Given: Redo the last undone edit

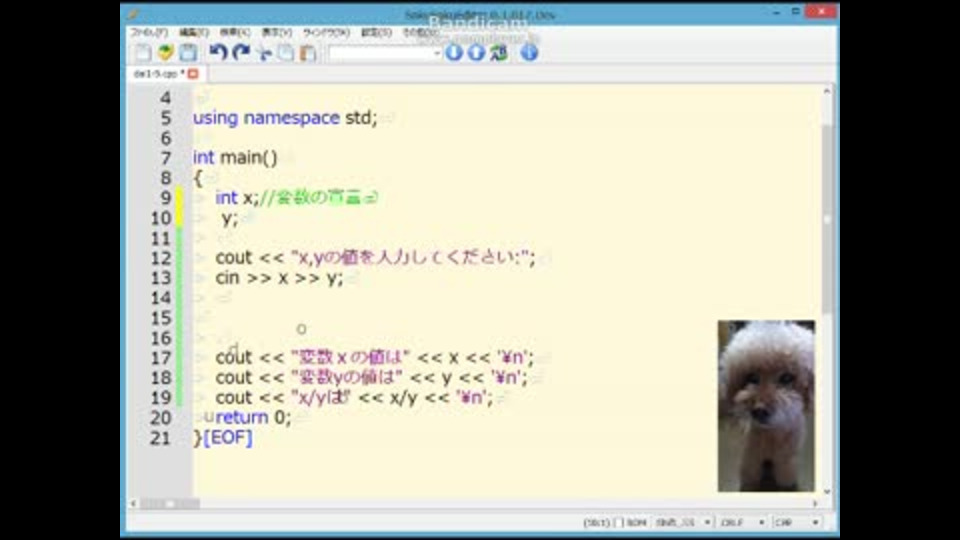Looking at the screenshot, I should coord(241,53).
